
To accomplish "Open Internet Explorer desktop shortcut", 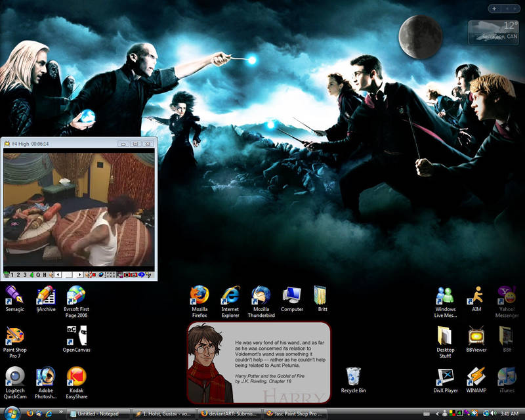I will tap(230, 301).
